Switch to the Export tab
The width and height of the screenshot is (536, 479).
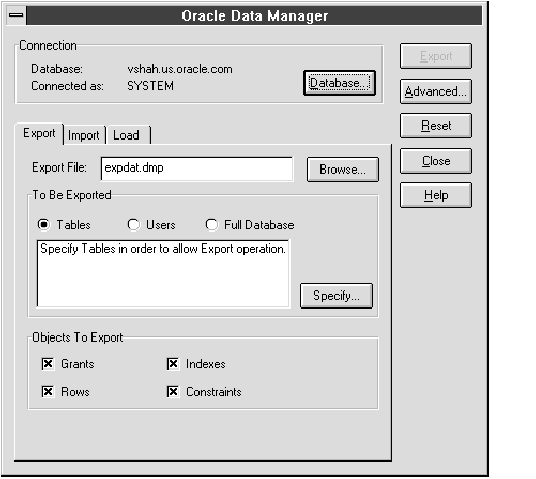(x=39, y=134)
